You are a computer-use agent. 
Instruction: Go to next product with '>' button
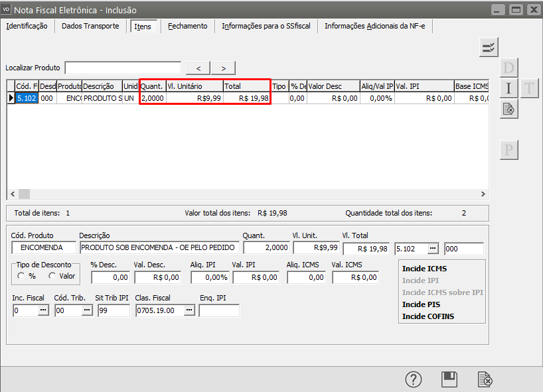(x=223, y=68)
